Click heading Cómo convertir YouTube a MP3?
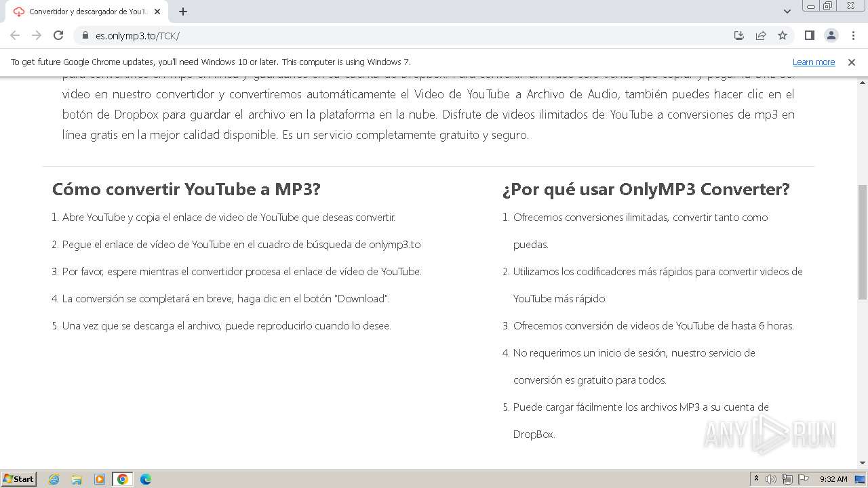The image size is (868, 488). point(186,189)
